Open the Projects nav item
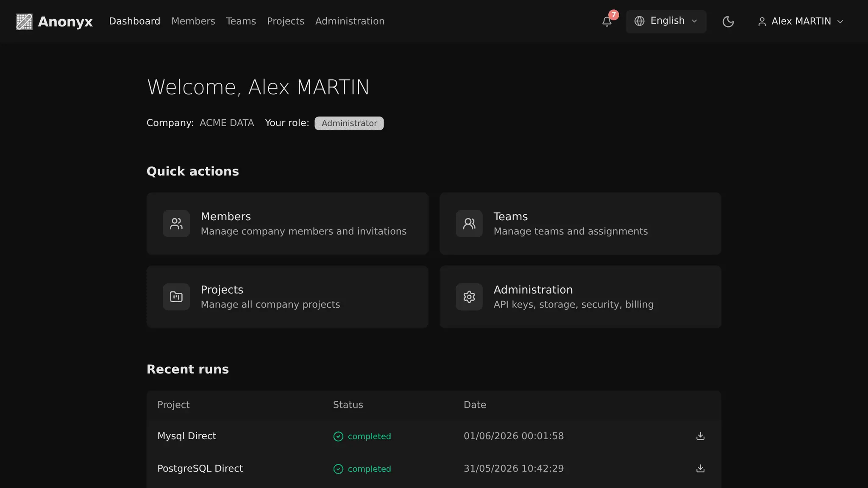The width and height of the screenshot is (868, 488). click(286, 21)
